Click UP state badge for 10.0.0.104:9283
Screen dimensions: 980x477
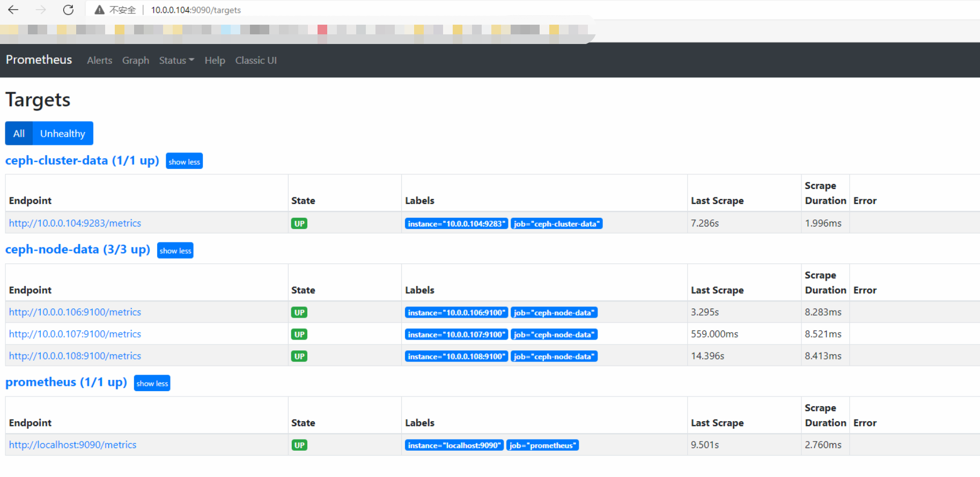299,223
